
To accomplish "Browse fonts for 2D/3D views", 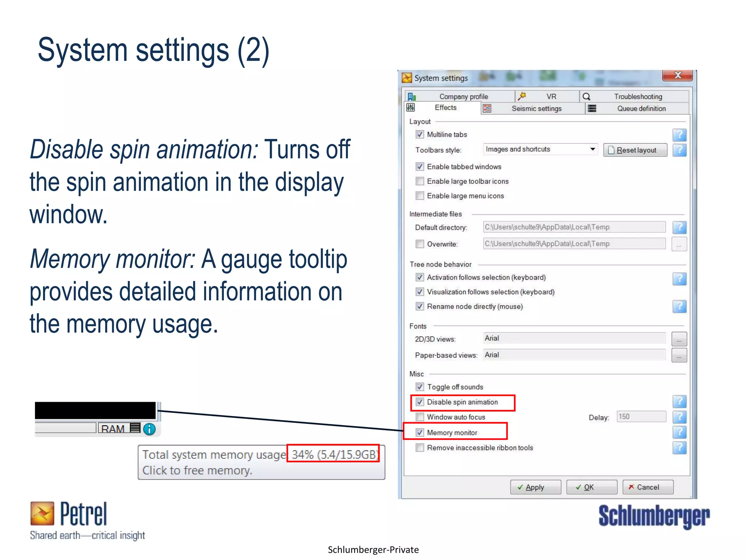I will (679, 339).
